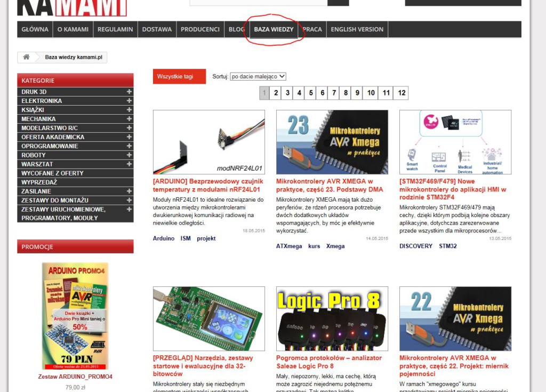
Task: Expand WARSZTAT category plus icon
Action: [129, 164]
